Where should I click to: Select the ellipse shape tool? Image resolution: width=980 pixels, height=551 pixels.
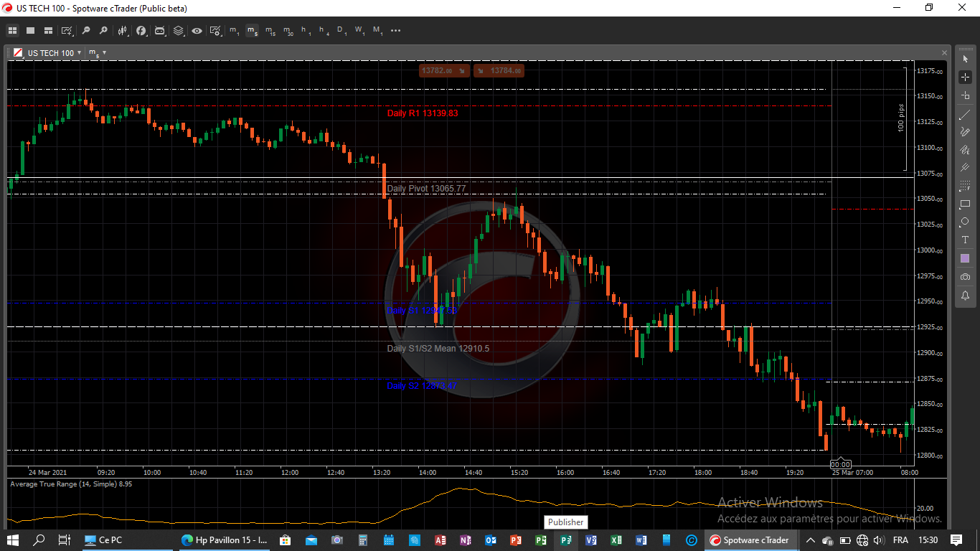[x=965, y=222]
